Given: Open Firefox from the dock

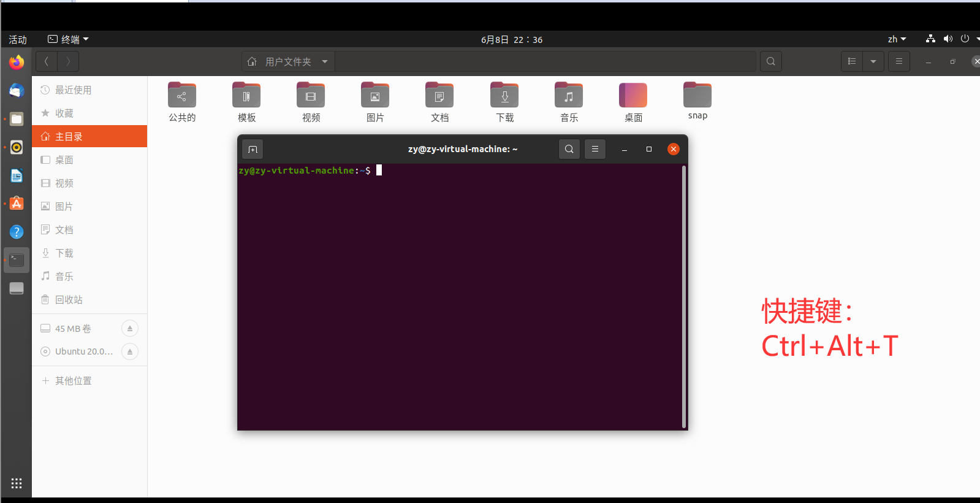Looking at the screenshot, I should coord(17,62).
